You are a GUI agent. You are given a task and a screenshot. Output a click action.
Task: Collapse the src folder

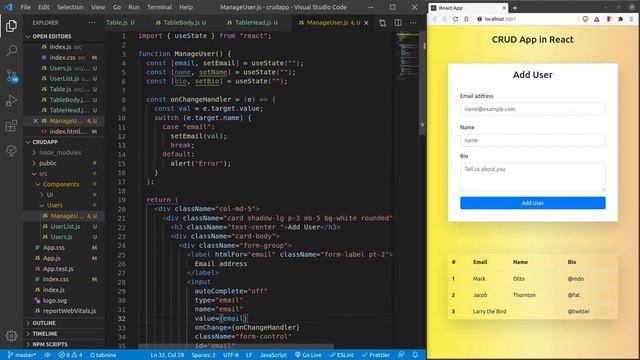[43, 174]
